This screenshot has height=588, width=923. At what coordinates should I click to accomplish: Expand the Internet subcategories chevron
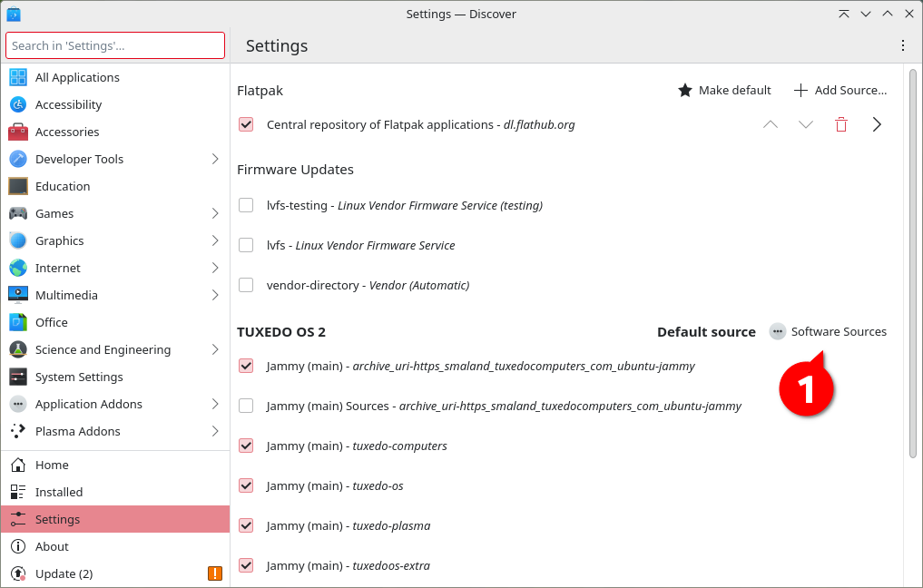215,268
